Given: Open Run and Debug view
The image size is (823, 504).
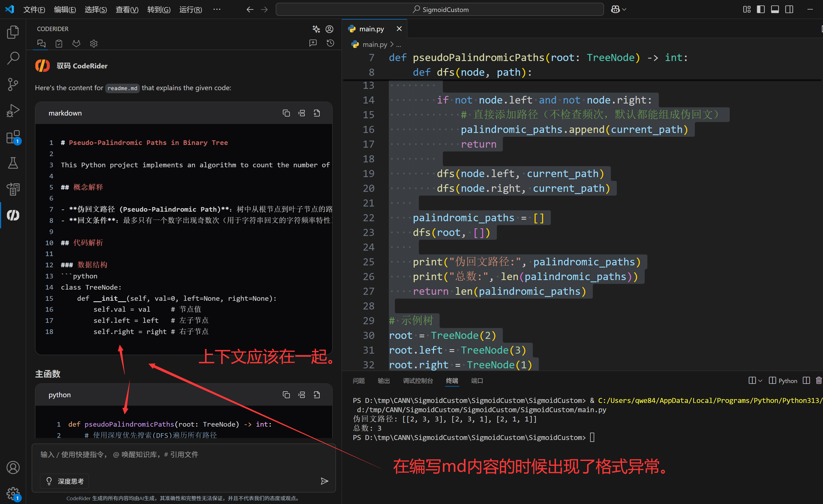Looking at the screenshot, I should tap(13, 111).
